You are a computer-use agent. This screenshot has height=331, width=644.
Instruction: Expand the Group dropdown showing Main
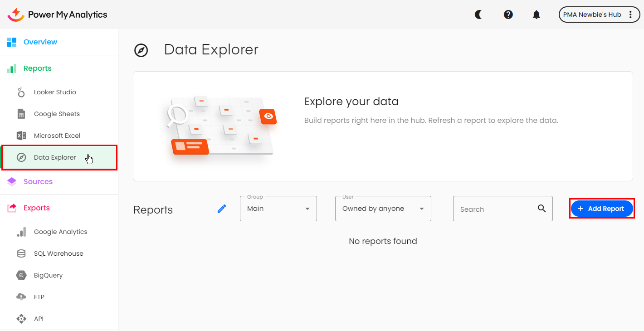coord(278,209)
